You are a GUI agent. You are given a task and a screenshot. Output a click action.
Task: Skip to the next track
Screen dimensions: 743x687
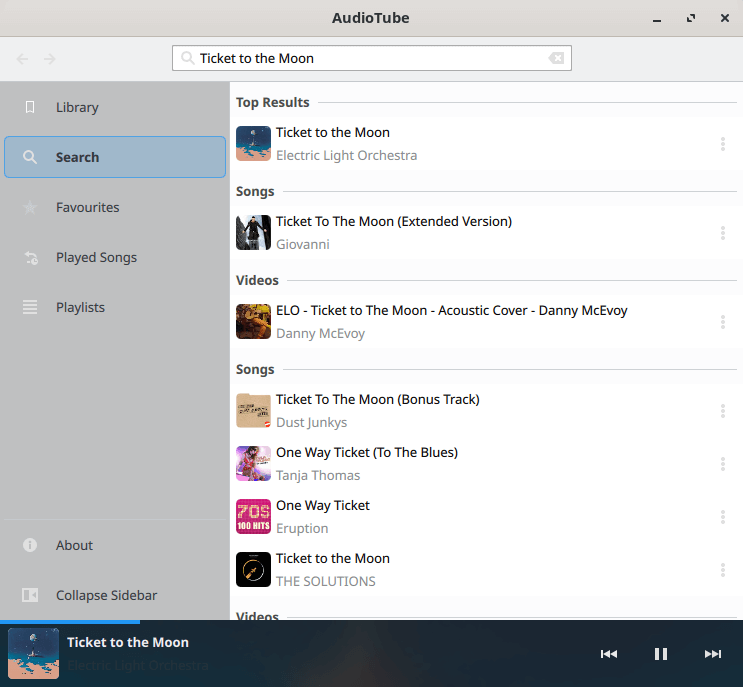coord(713,654)
